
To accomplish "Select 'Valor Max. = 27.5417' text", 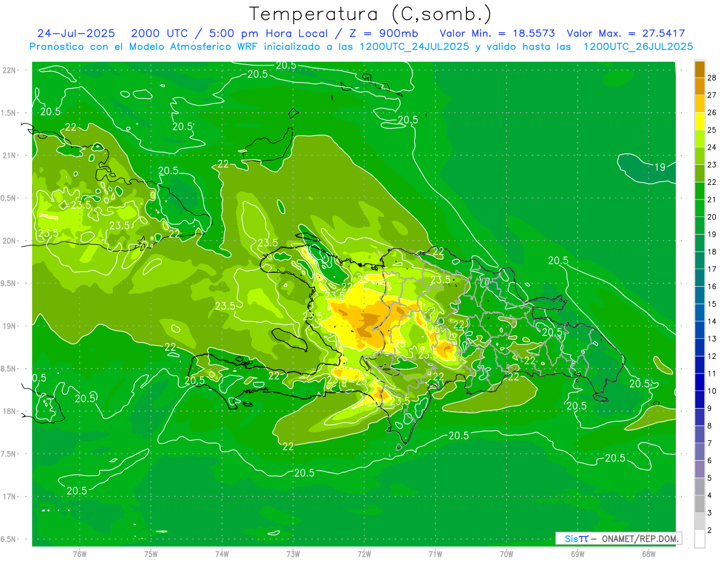I will pos(625,33).
